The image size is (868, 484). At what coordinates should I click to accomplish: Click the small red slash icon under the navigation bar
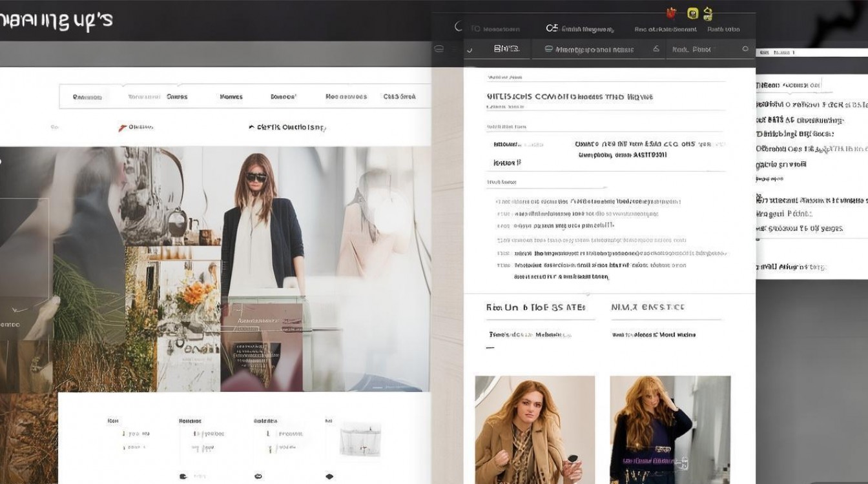pos(123,128)
